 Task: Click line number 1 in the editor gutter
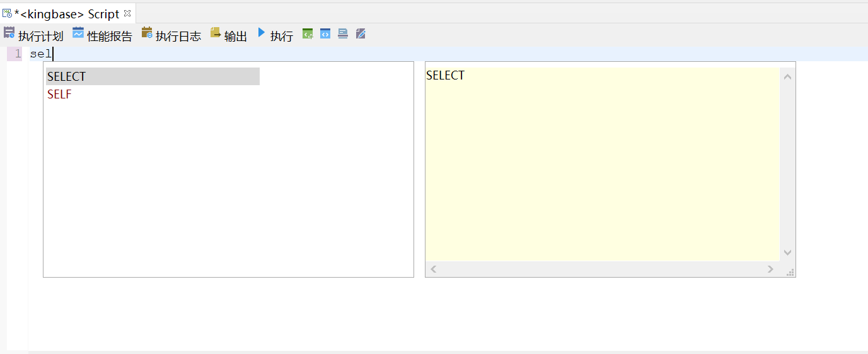[17, 54]
